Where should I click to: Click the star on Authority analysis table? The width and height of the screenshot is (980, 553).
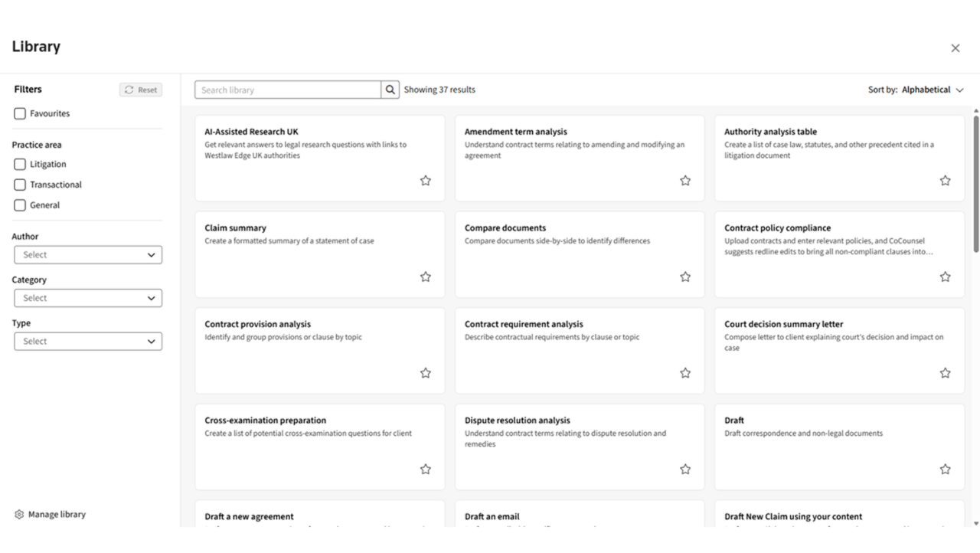coord(945,181)
